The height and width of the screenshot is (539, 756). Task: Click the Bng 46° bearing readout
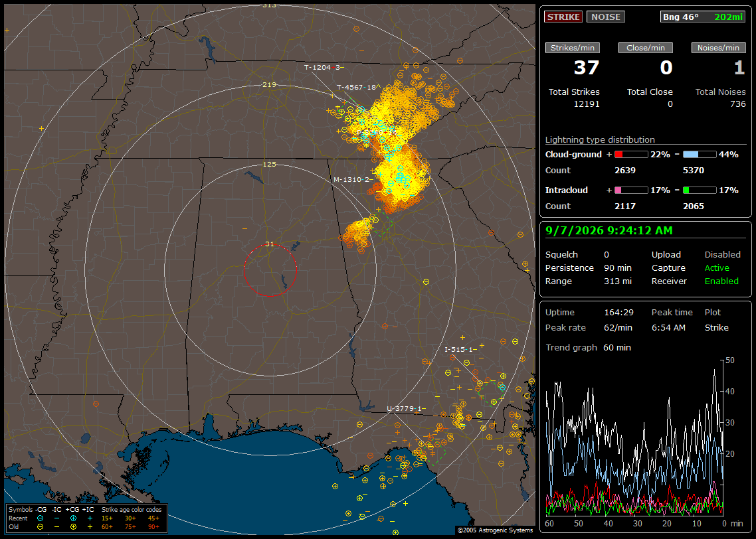pyautogui.click(x=680, y=17)
